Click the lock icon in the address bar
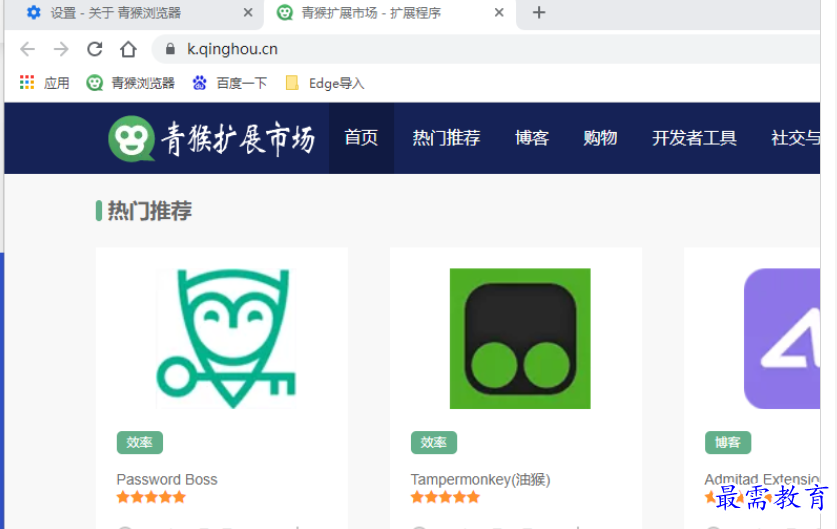 click(170, 49)
